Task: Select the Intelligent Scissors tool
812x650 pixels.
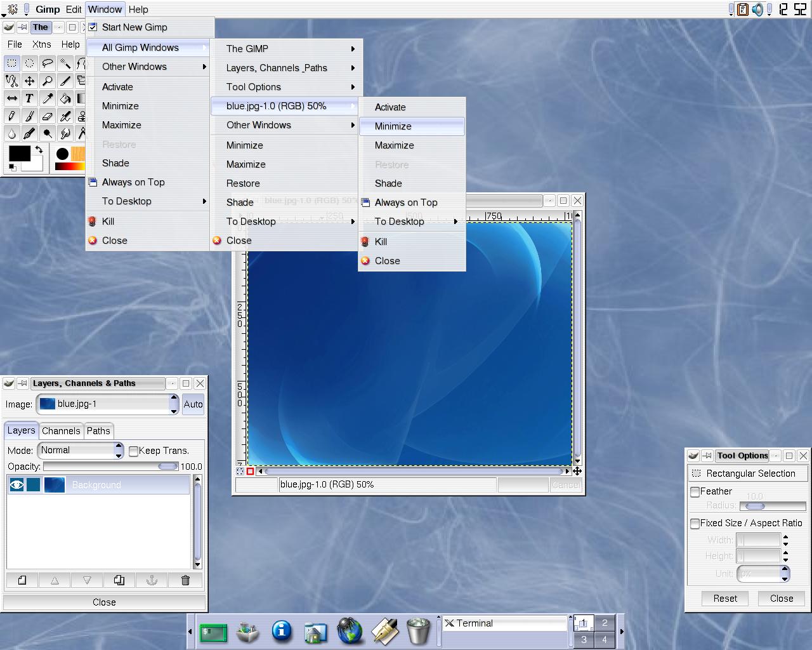Action: [11, 81]
